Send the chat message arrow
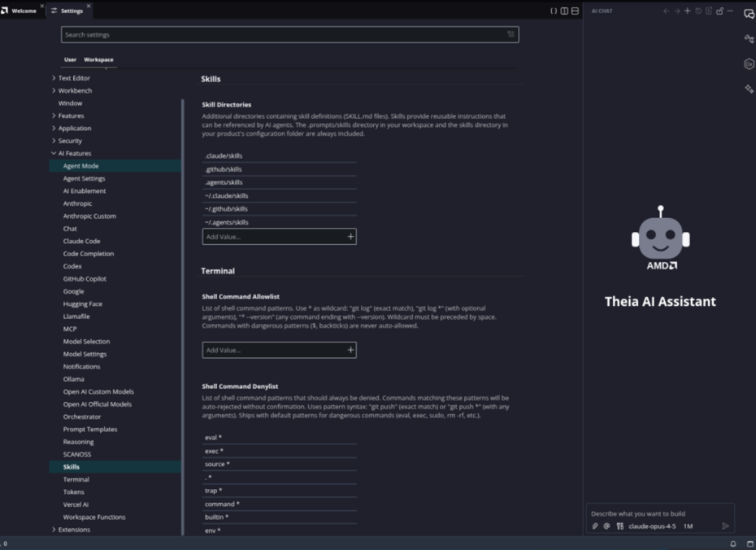 pos(725,526)
